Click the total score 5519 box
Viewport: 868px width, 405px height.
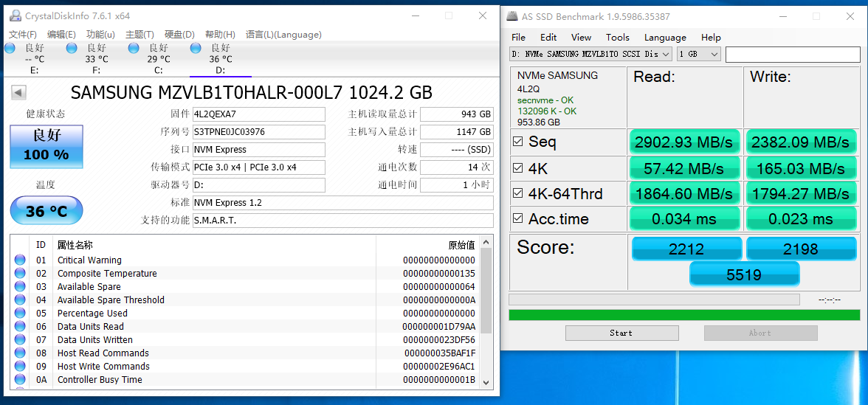[x=744, y=274]
